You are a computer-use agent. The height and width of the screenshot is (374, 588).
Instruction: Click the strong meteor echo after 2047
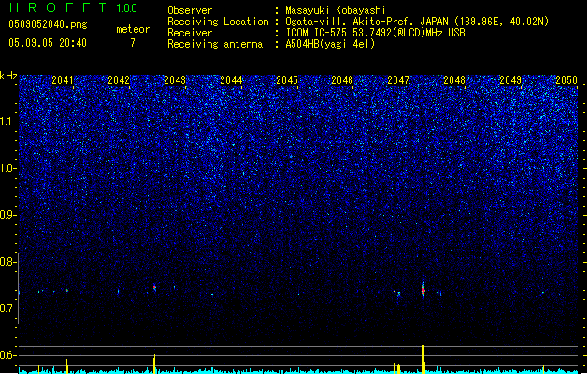(x=423, y=289)
